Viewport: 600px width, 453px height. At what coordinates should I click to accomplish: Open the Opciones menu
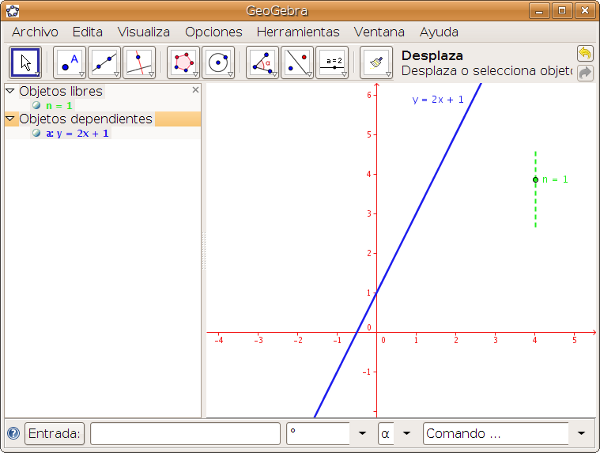[x=213, y=32]
